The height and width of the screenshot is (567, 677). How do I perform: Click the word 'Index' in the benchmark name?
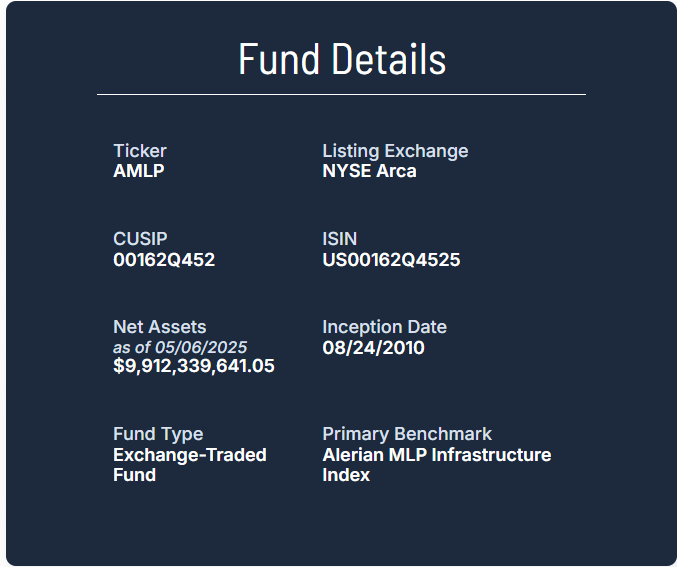[x=346, y=475]
